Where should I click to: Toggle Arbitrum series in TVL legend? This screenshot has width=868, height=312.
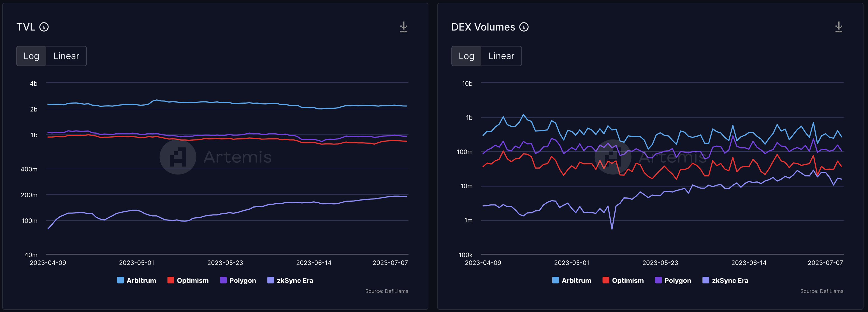(x=141, y=280)
